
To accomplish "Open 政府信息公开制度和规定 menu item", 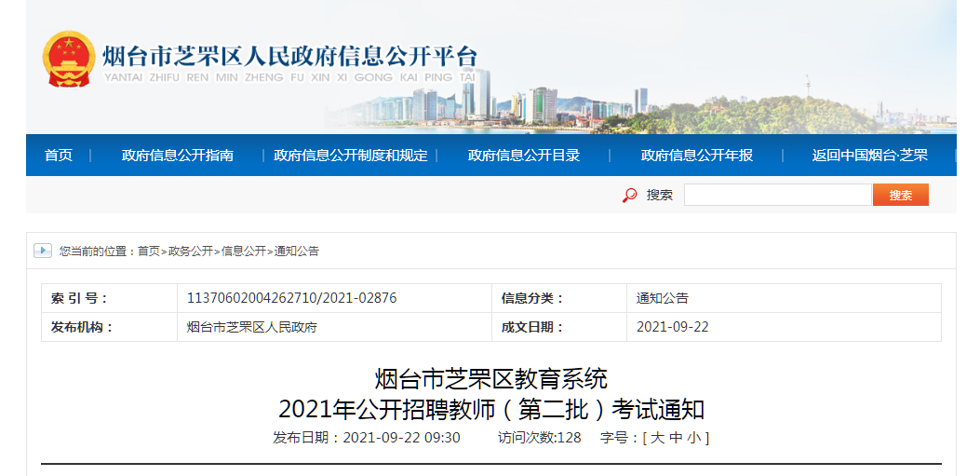I will click(351, 156).
